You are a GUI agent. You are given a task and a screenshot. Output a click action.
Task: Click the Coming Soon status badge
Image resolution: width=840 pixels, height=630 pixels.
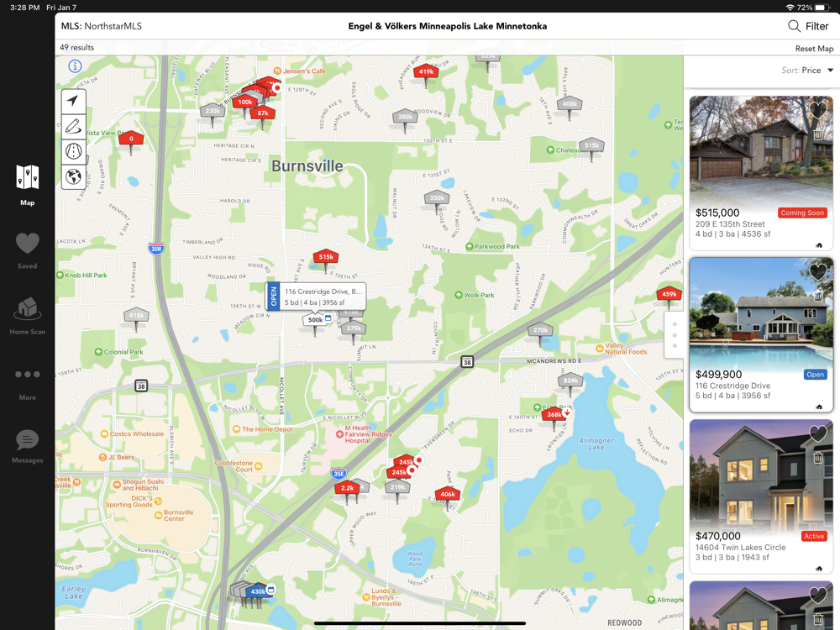[x=802, y=213]
